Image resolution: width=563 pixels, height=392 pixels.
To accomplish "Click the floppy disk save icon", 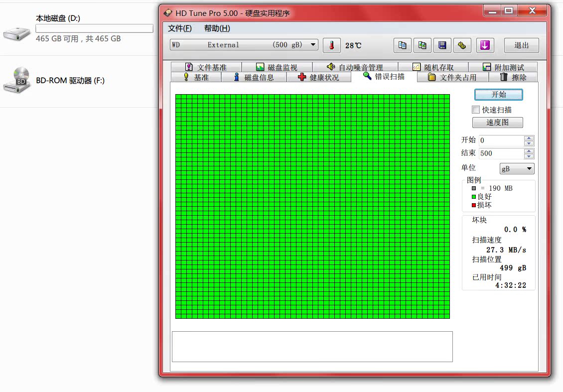I will [442, 45].
